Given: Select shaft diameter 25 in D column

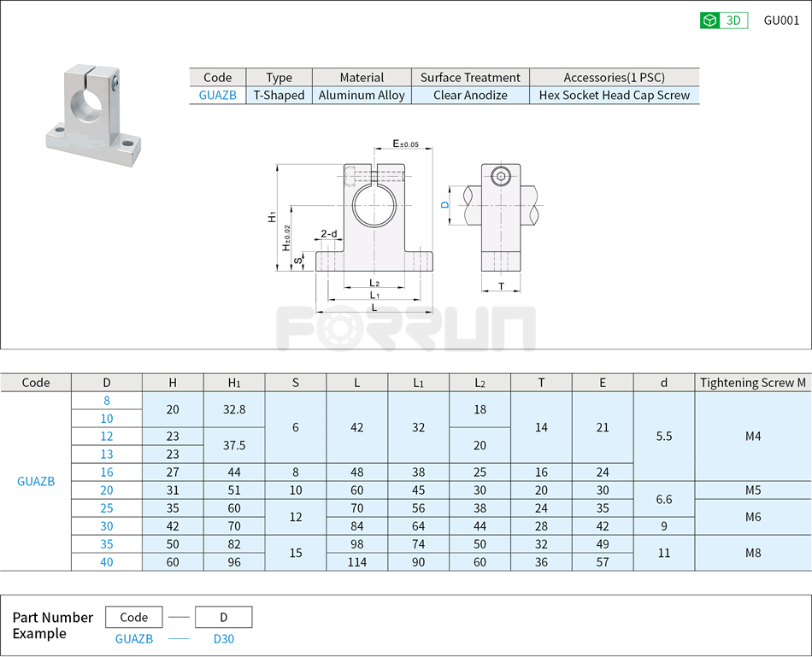Looking at the screenshot, I should coord(107,507).
